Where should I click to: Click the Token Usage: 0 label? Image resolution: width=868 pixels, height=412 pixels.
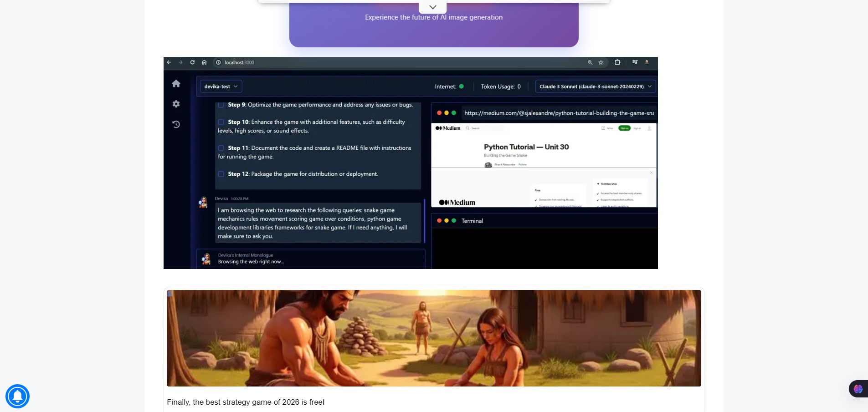point(501,86)
